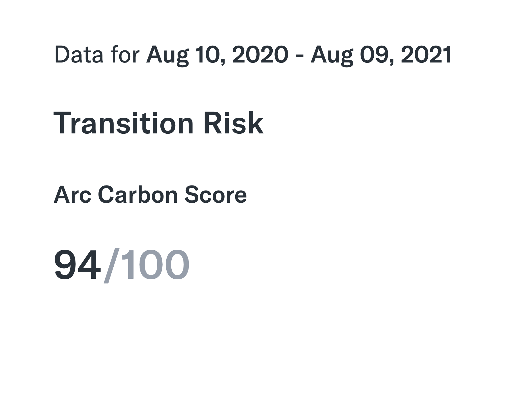
Task: Click 'Aug 10' in the start date
Action: tap(186, 55)
